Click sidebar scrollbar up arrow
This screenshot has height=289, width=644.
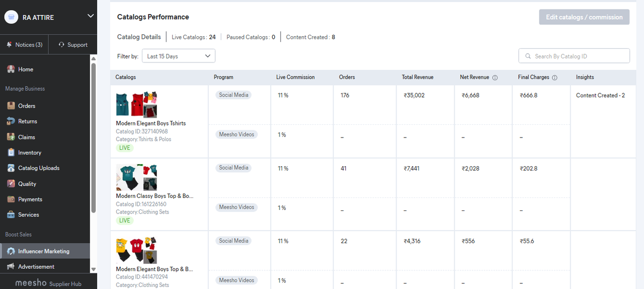tap(94, 58)
